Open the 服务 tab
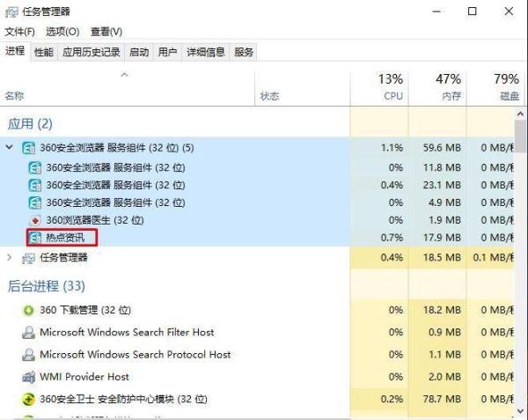 (x=244, y=52)
